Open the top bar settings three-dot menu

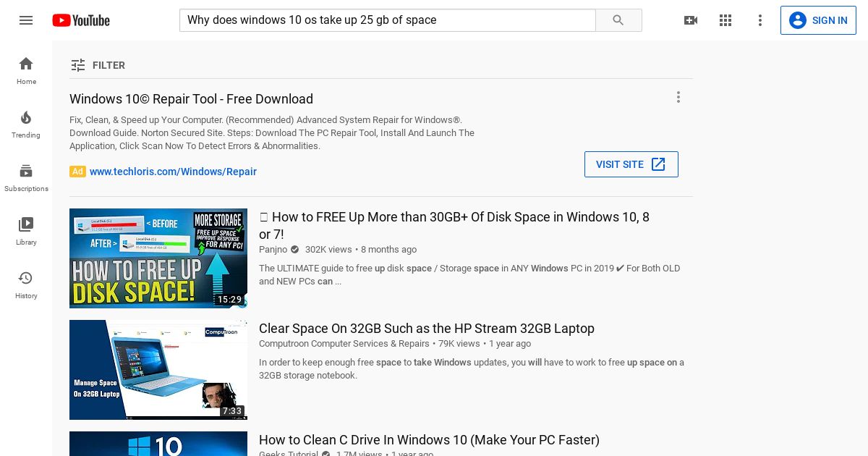tap(760, 20)
